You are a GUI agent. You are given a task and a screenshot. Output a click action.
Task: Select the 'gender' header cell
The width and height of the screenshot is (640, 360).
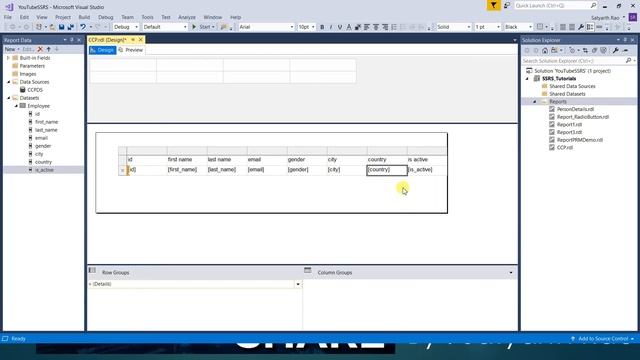pyautogui.click(x=307, y=160)
